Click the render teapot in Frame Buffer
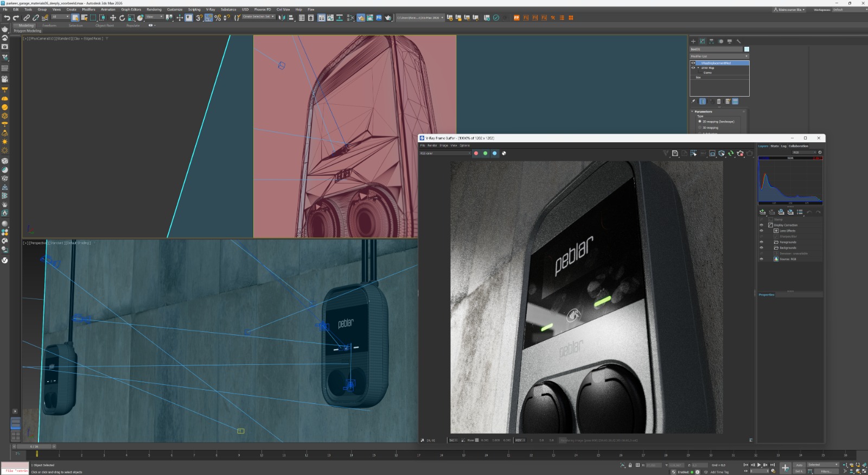The image size is (868, 475). point(750,154)
